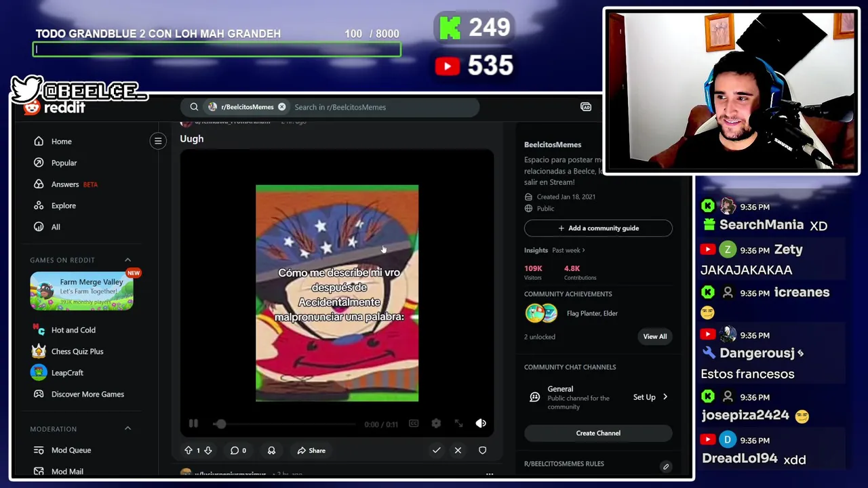Click 4.8K Contributions stat
Screen dimensions: 868x488
(x=580, y=272)
